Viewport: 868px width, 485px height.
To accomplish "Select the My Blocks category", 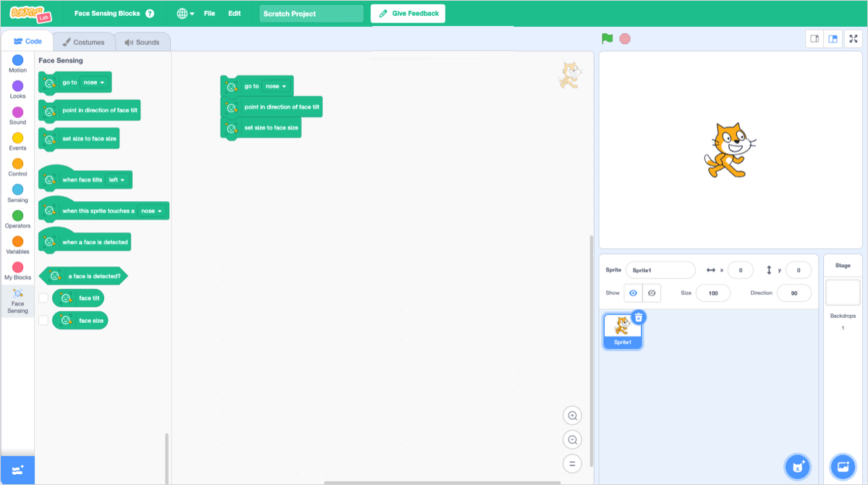I will (17, 271).
